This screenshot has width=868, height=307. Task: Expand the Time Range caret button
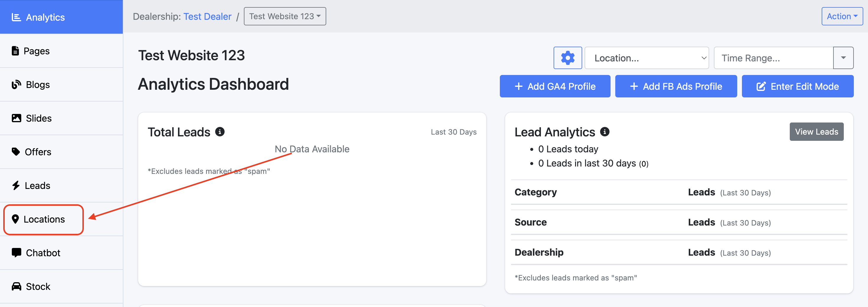coord(843,58)
